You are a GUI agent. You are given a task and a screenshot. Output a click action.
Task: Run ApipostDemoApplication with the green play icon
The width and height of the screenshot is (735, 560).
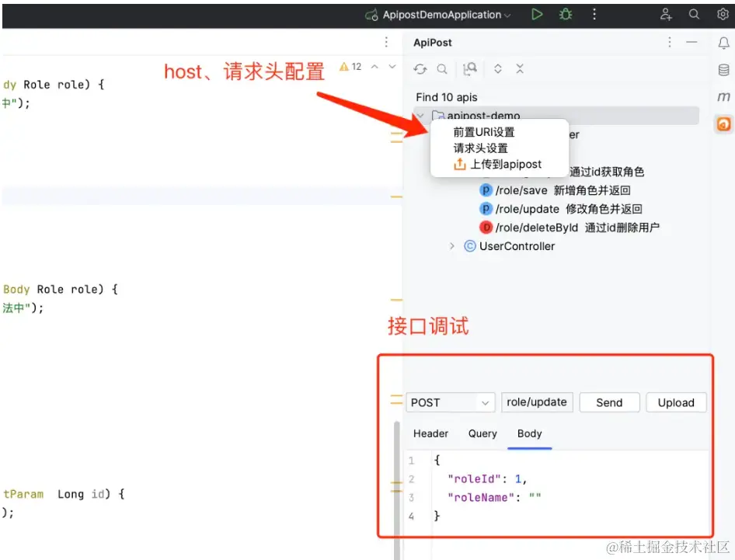coord(537,15)
